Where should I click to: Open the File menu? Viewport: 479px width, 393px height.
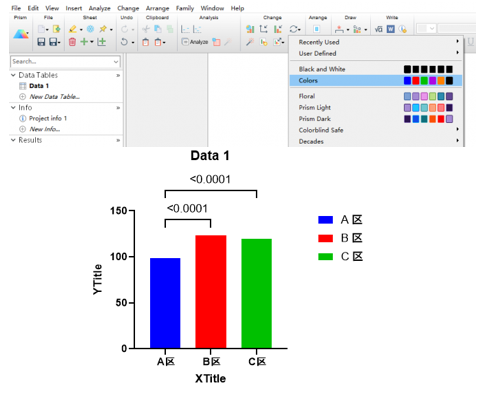[16, 8]
